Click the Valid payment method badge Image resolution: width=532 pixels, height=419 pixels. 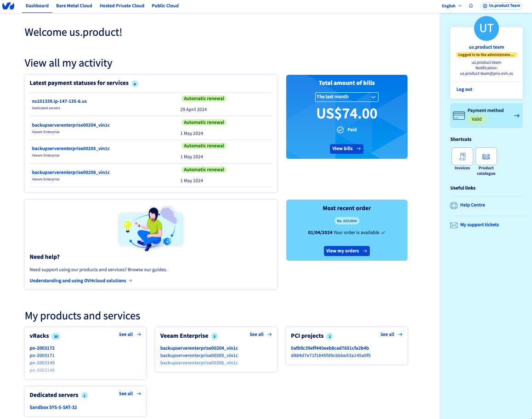click(476, 119)
